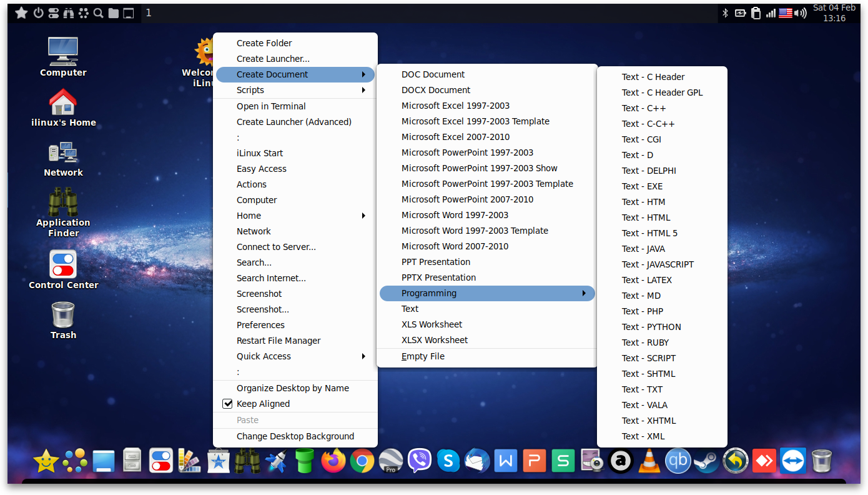The image size is (868, 495).
Task: Open the green pipe icon in dock
Action: point(305,462)
